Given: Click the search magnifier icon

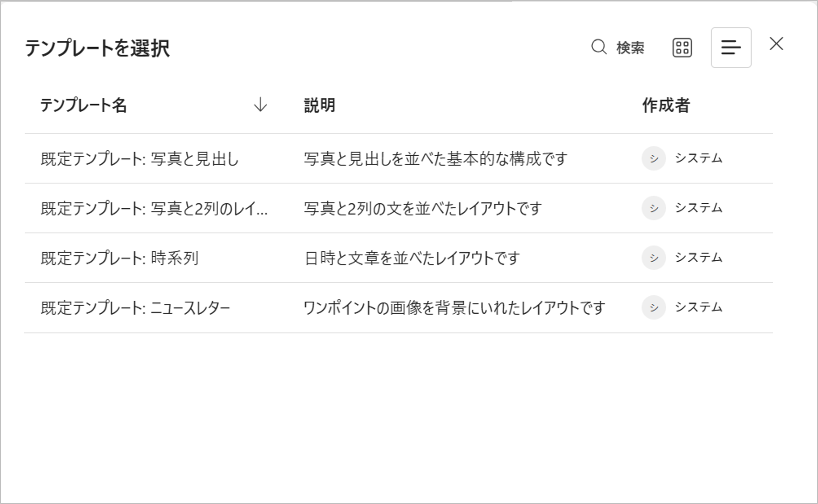Looking at the screenshot, I should coord(599,47).
